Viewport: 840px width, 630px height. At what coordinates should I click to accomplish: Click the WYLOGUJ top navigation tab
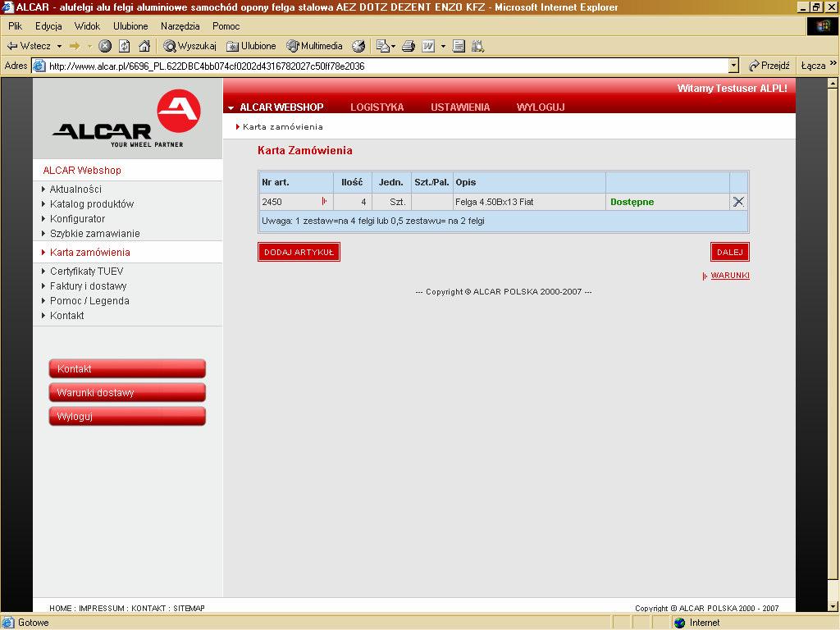(x=541, y=107)
